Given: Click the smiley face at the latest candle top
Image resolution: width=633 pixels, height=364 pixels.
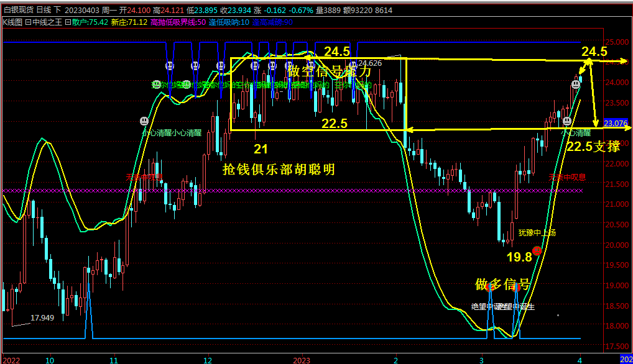Looking at the screenshot, I should coord(576,83).
